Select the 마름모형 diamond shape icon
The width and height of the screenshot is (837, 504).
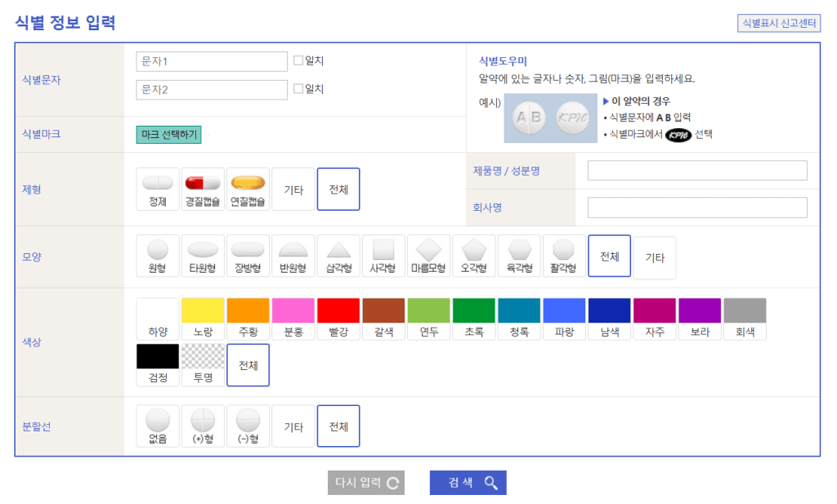click(x=428, y=256)
